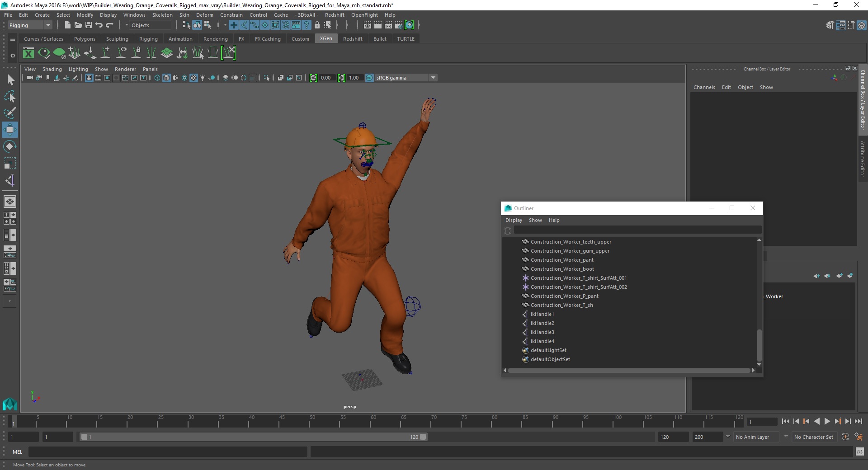Play animation backwards
The width and height of the screenshot is (868, 470).
(816, 421)
